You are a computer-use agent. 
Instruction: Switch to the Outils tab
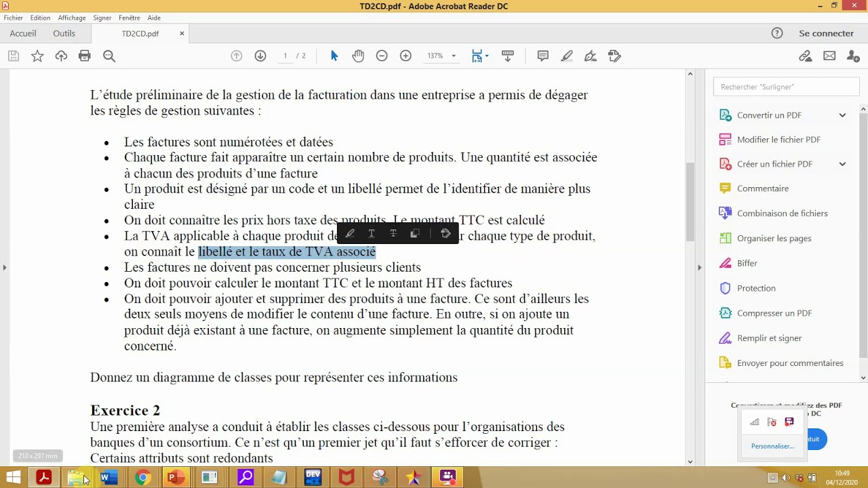[64, 33]
